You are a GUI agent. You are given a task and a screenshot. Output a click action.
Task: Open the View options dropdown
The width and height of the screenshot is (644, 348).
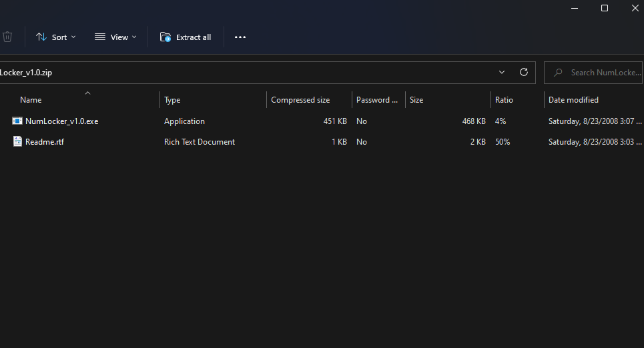pos(115,37)
